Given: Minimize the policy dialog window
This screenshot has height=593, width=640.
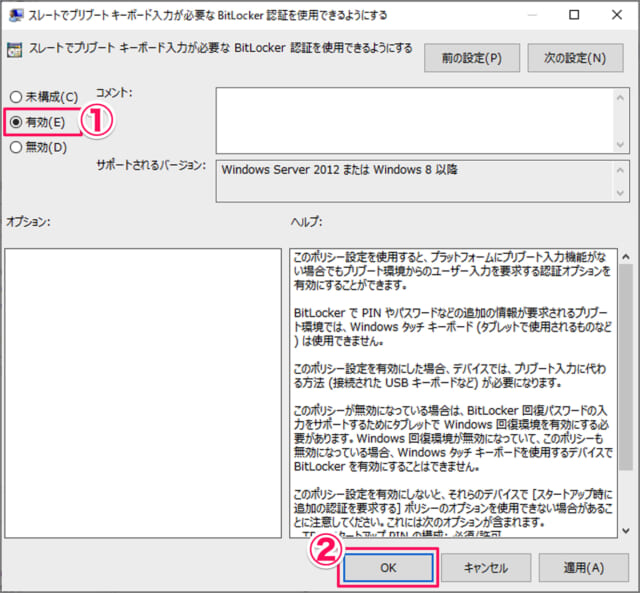Looking at the screenshot, I should coord(532,15).
